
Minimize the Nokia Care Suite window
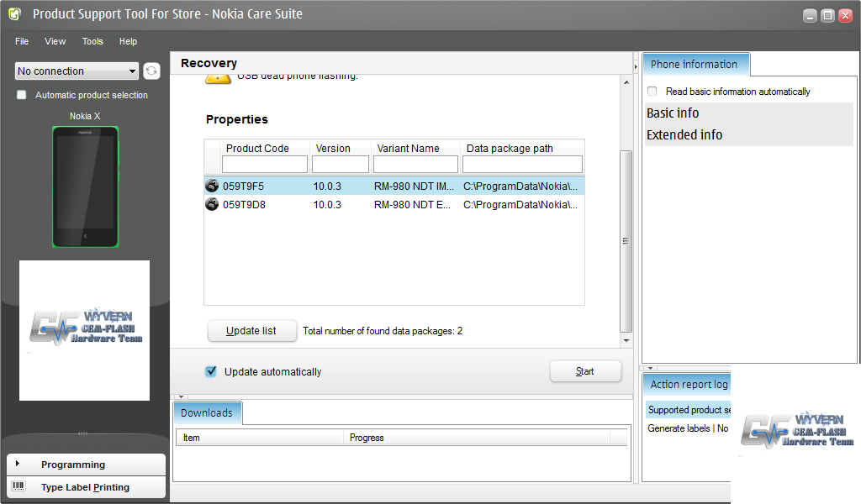coord(810,15)
